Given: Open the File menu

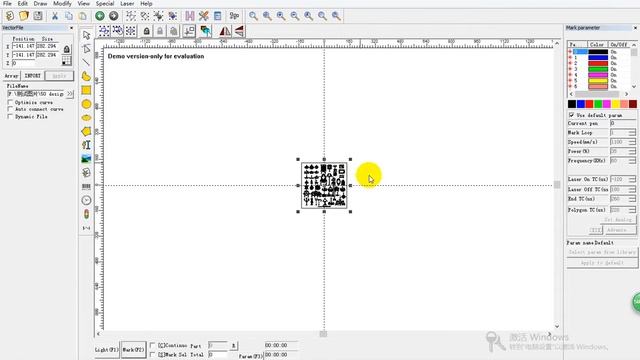Looking at the screenshot, I should [x=7, y=3].
